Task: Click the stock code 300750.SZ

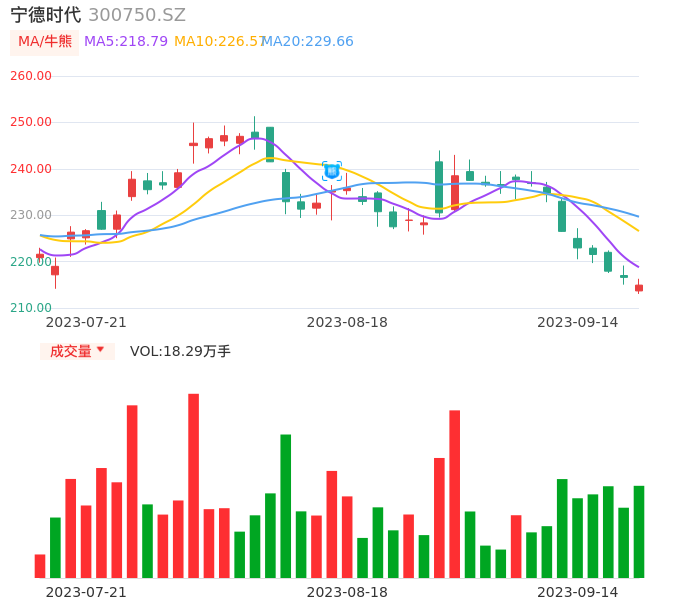Action: pos(137,15)
